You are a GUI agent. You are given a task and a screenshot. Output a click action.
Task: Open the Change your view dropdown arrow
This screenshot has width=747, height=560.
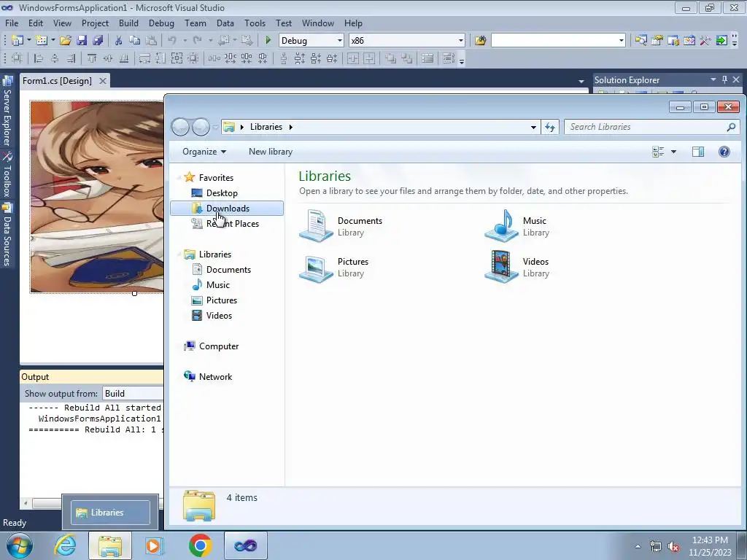coord(673,152)
